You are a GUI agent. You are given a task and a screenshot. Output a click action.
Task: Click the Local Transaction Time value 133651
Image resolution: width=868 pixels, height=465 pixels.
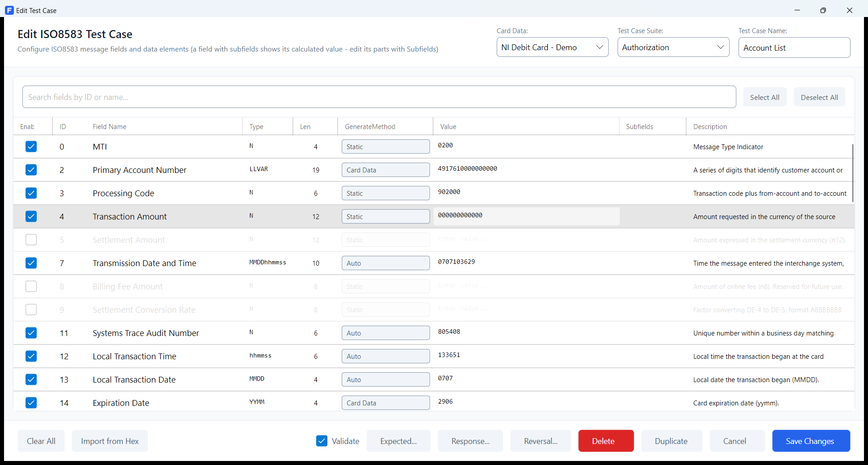[449, 355]
